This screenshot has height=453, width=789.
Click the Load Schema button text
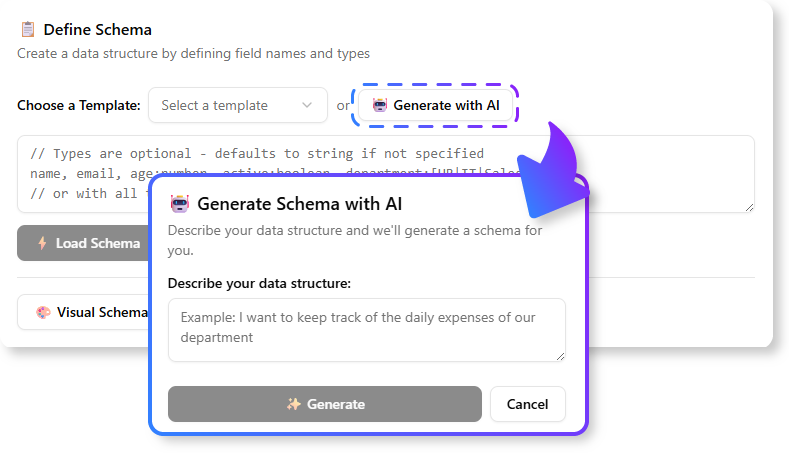pyautogui.click(x=97, y=243)
